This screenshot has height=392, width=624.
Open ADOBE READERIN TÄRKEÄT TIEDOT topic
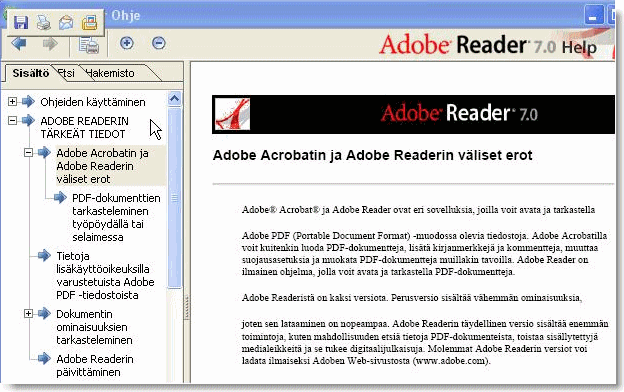point(84,127)
